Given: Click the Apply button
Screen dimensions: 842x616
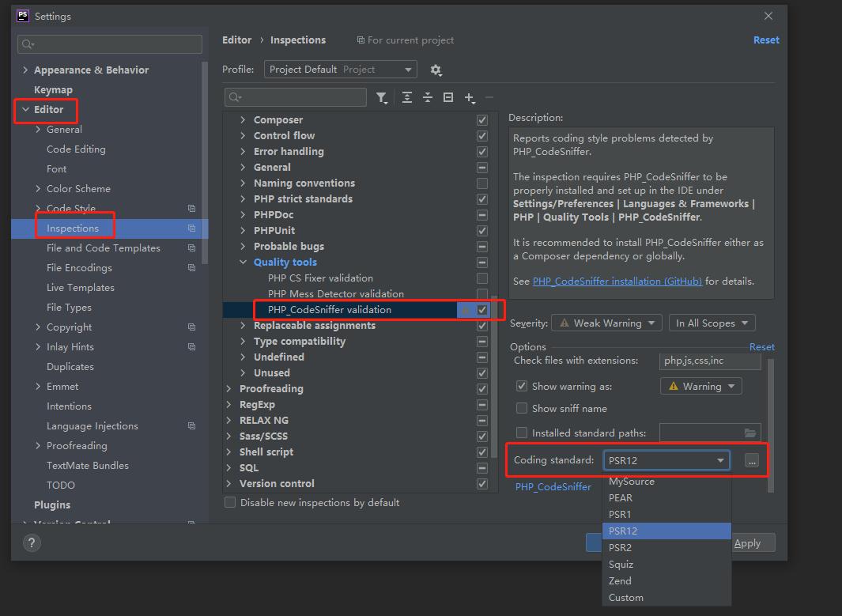Looking at the screenshot, I should click(x=753, y=543).
